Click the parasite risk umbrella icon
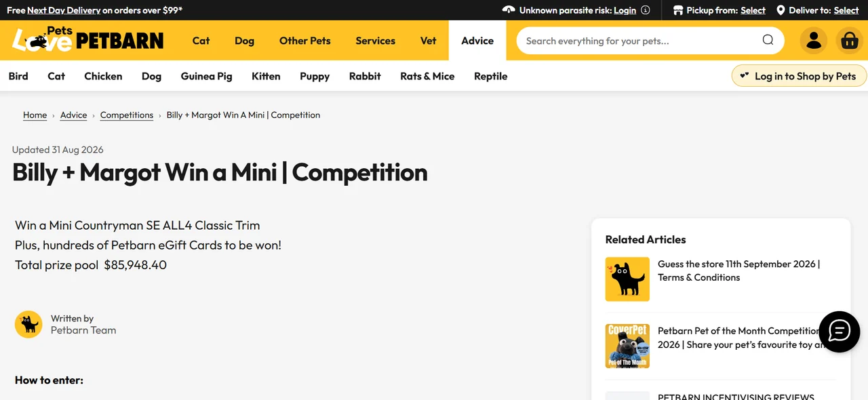 coord(509,10)
